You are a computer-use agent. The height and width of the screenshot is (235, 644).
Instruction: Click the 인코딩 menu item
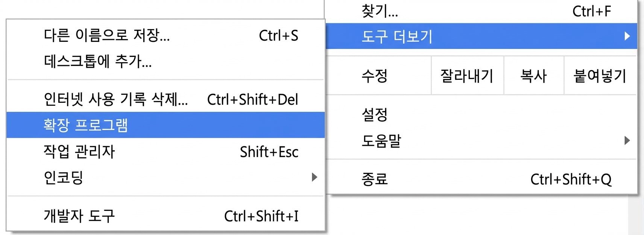tap(63, 177)
